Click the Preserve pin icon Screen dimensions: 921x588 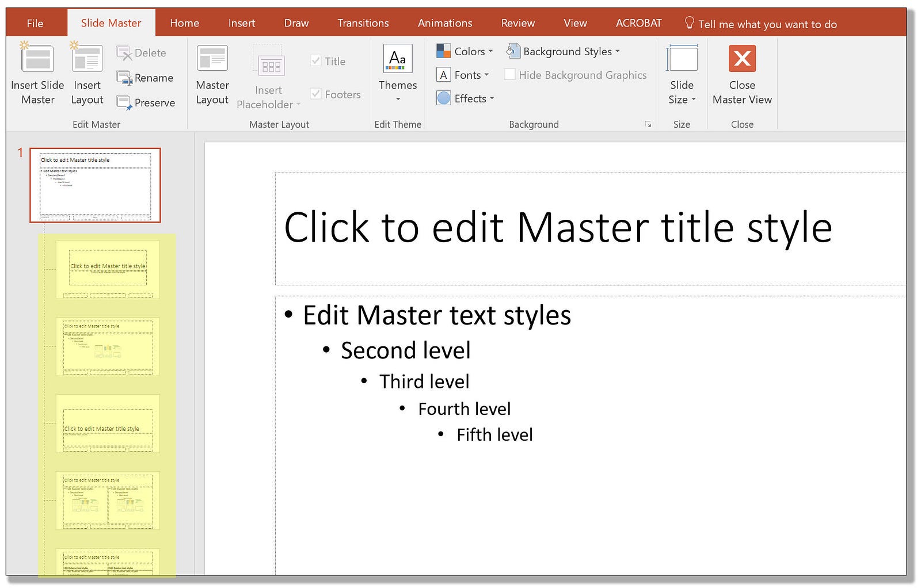[124, 103]
